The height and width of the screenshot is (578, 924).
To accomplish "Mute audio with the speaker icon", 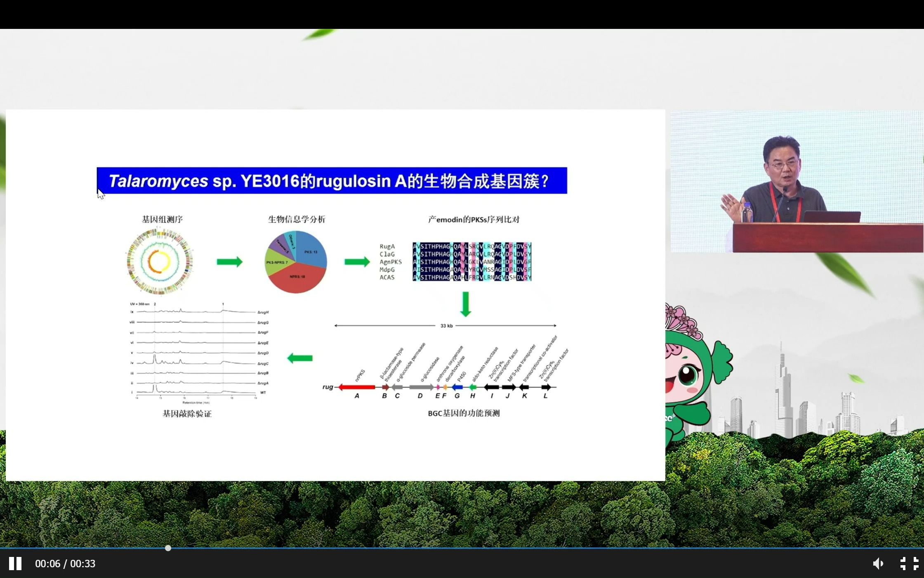I will coord(878,564).
